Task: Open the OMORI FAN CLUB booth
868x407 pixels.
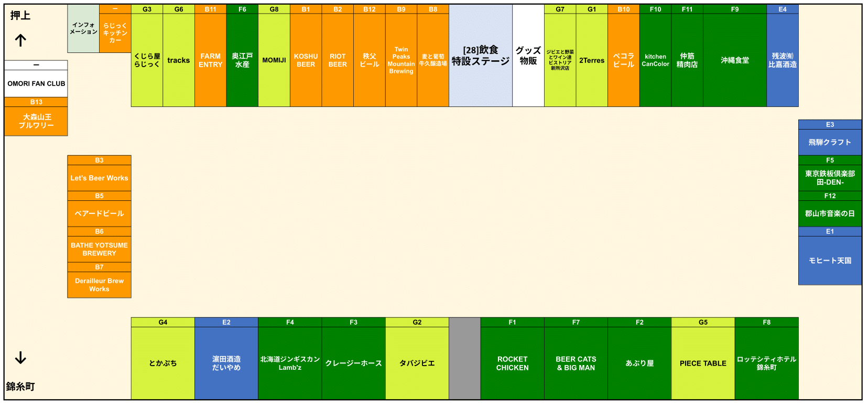Action: click(36, 83)
